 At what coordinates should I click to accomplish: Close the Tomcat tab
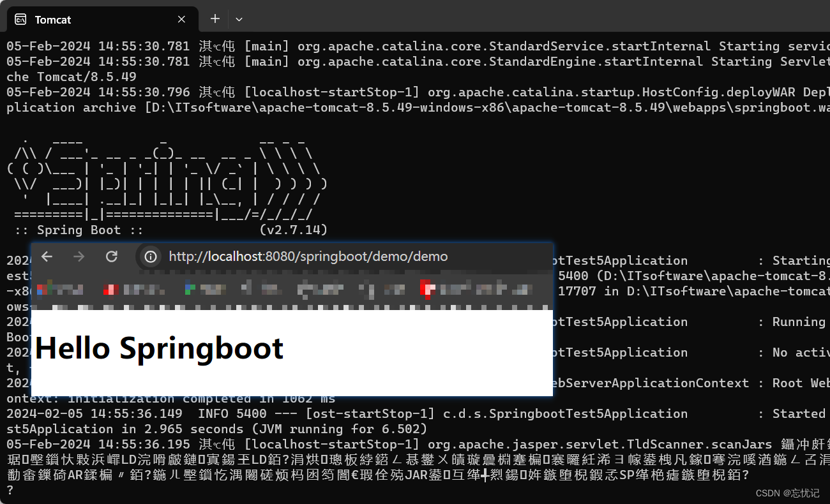tap(181, 20)
